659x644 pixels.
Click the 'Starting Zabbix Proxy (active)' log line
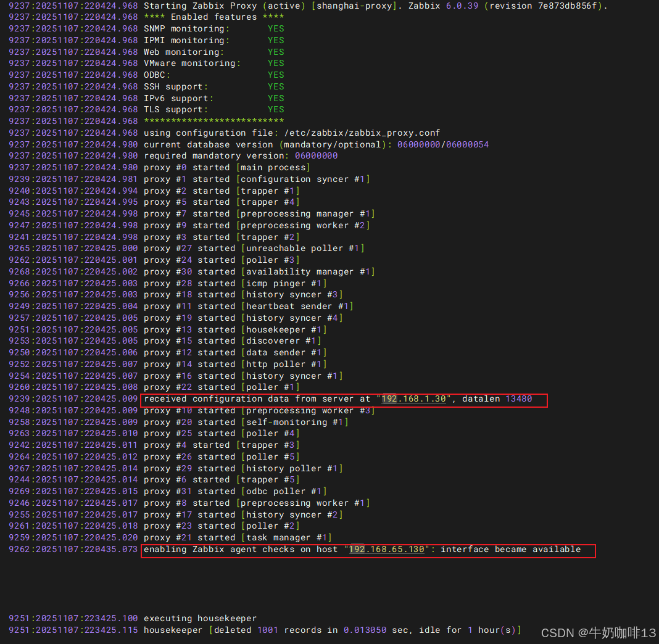coord(308,6)
